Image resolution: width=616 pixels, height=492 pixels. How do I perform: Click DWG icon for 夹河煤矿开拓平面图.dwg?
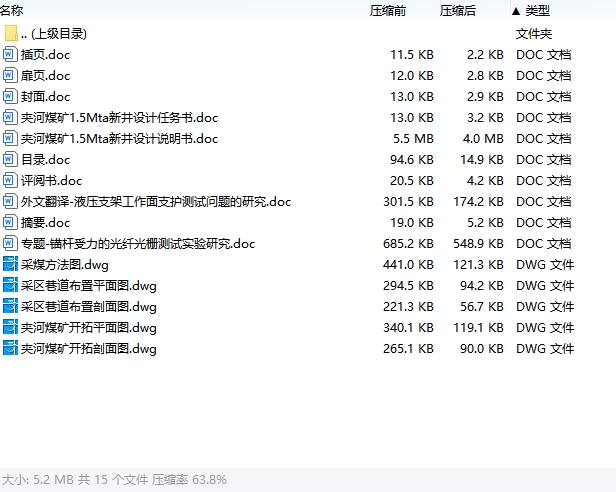(x=10, y=327)
